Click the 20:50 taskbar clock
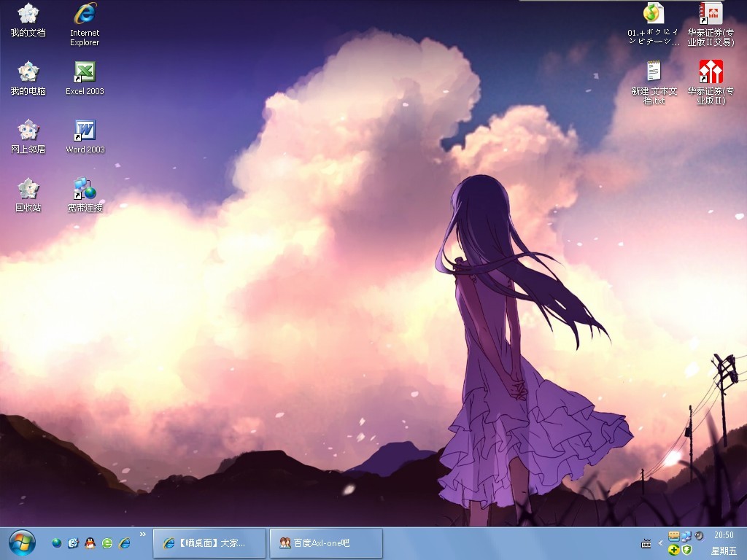Viewport: 747px width, 560px height. 724,535
